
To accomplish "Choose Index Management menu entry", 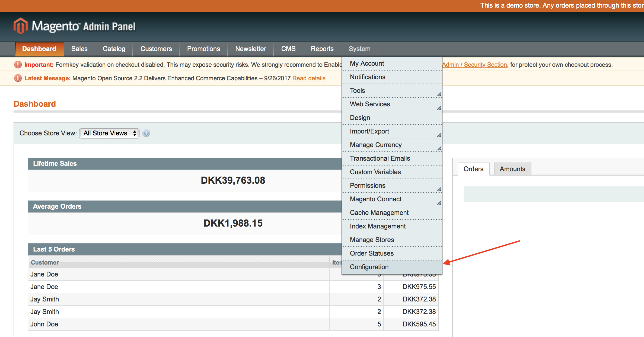I will pyautogui.click(x=378, y=226).
